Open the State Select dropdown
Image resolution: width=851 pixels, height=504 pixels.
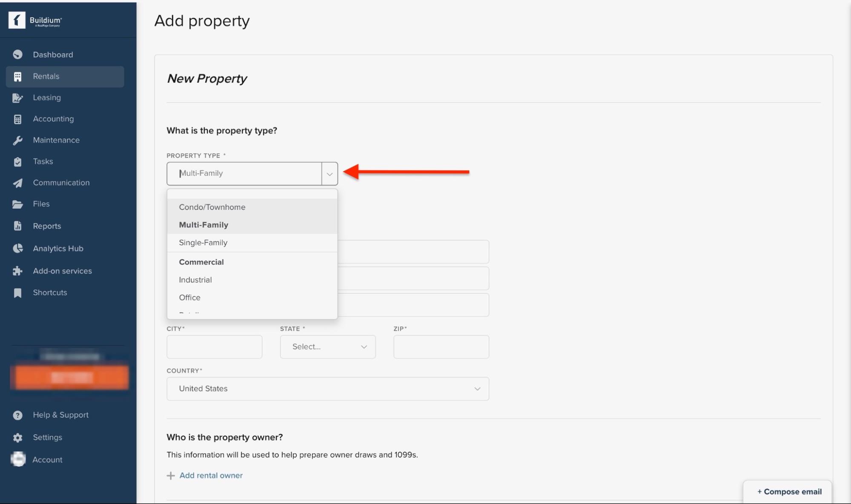pos(327,346)
